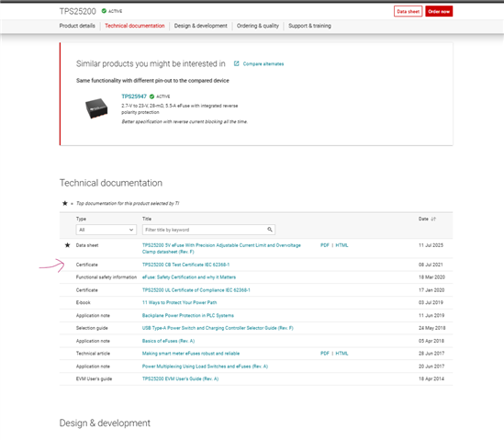Click the search magnifier in title filter
The image size is (504, 440).
coord(270,230)
